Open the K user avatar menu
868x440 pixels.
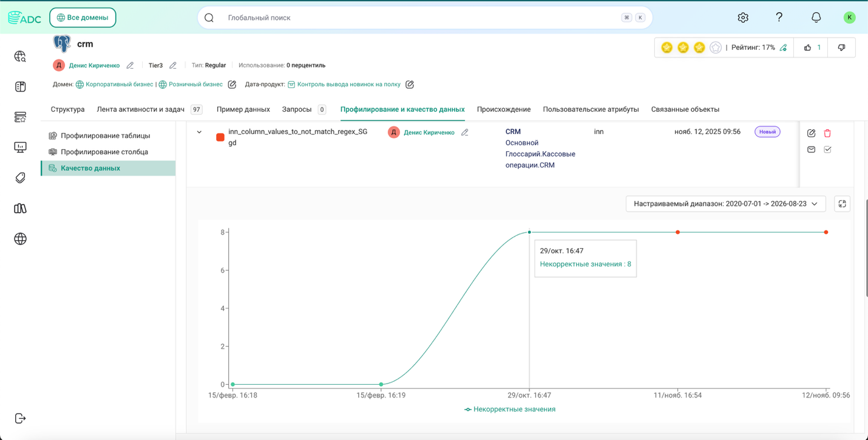click(849, 18)
